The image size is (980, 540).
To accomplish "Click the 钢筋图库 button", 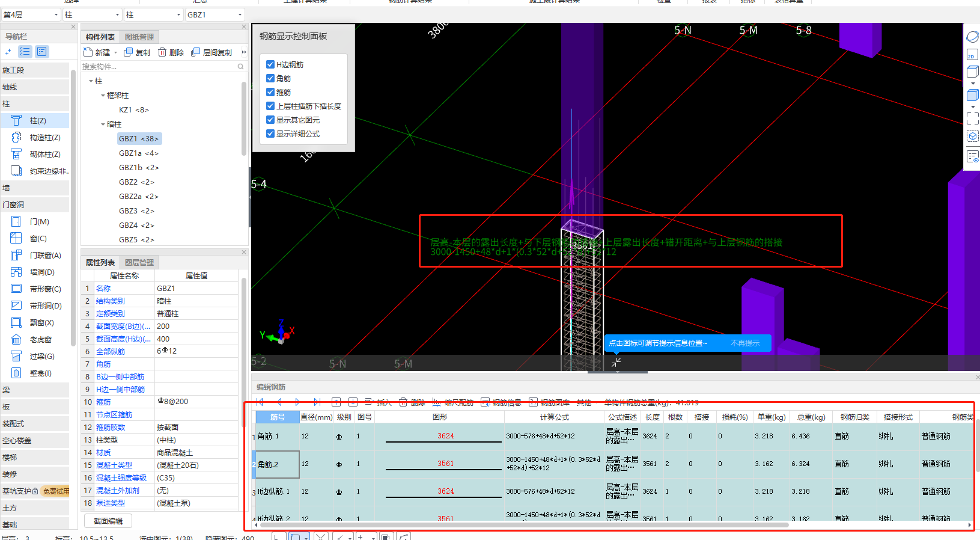I will coord(549,402).
